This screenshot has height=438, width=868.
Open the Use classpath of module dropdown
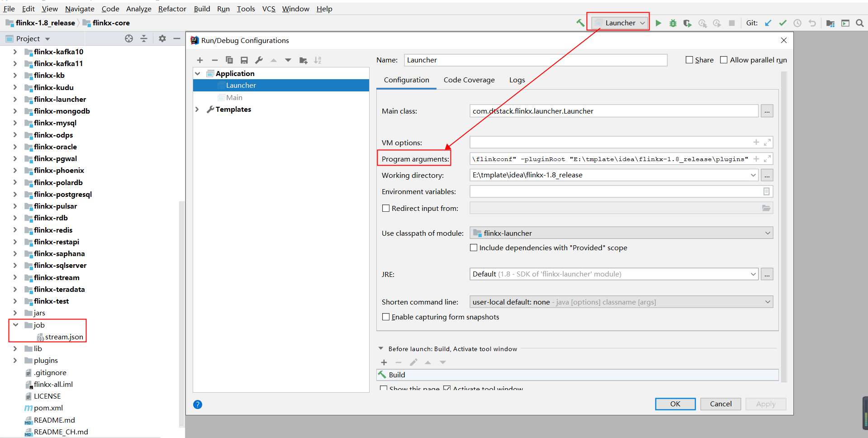point(621,233)
